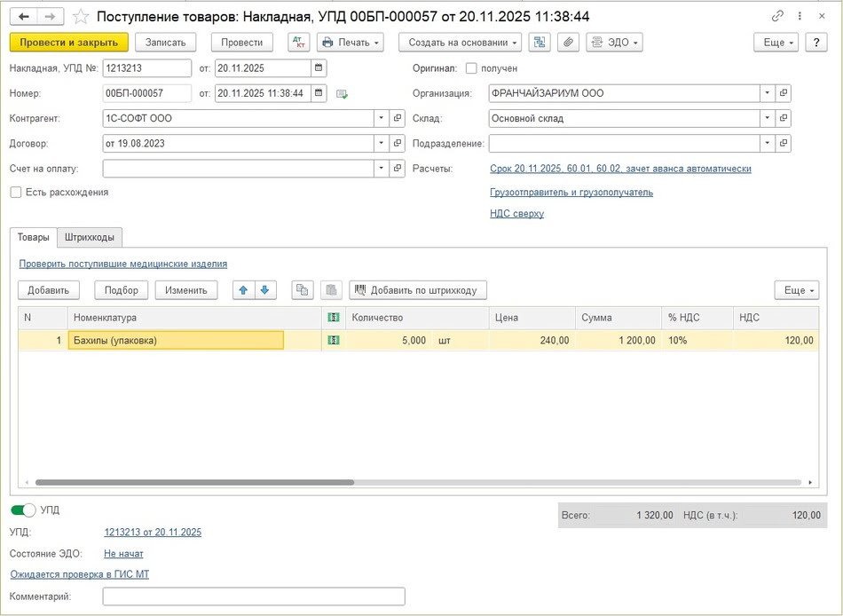Tick the Оригинал получен checkbox
The width and height of the screenshot is (843, 616).
pyautogui.click(x=471, y=68)
